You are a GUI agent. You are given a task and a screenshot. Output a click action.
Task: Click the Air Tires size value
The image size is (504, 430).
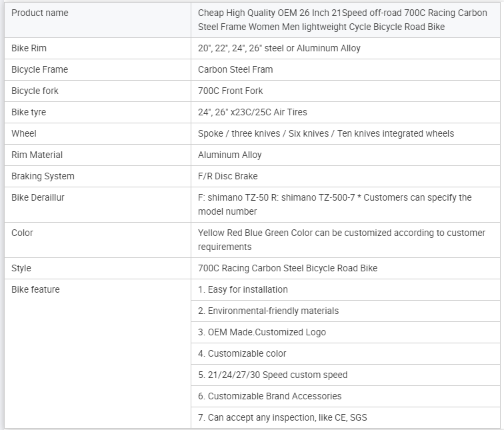[x=253, y=112]
